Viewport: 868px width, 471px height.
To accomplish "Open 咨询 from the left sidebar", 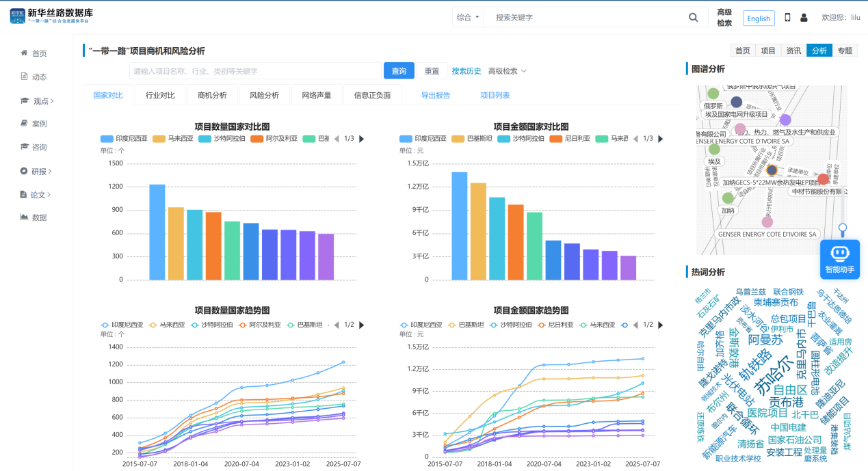I will pos(34,147).
